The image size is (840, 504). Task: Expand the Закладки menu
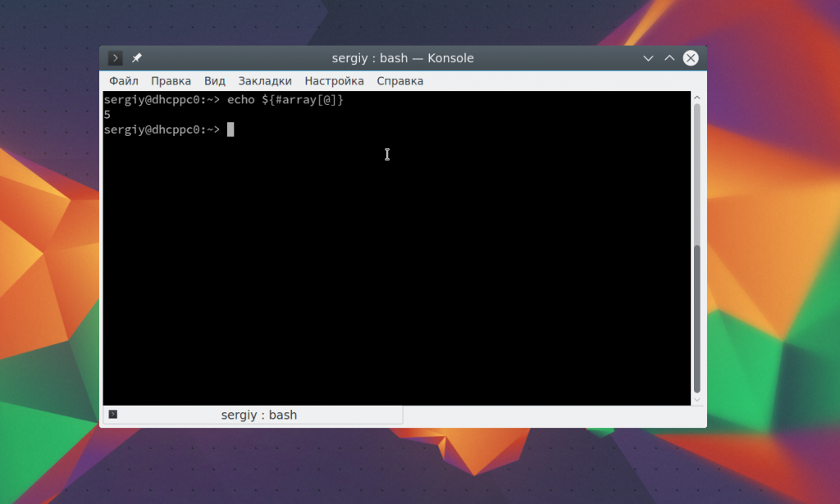tap(264, 81)
